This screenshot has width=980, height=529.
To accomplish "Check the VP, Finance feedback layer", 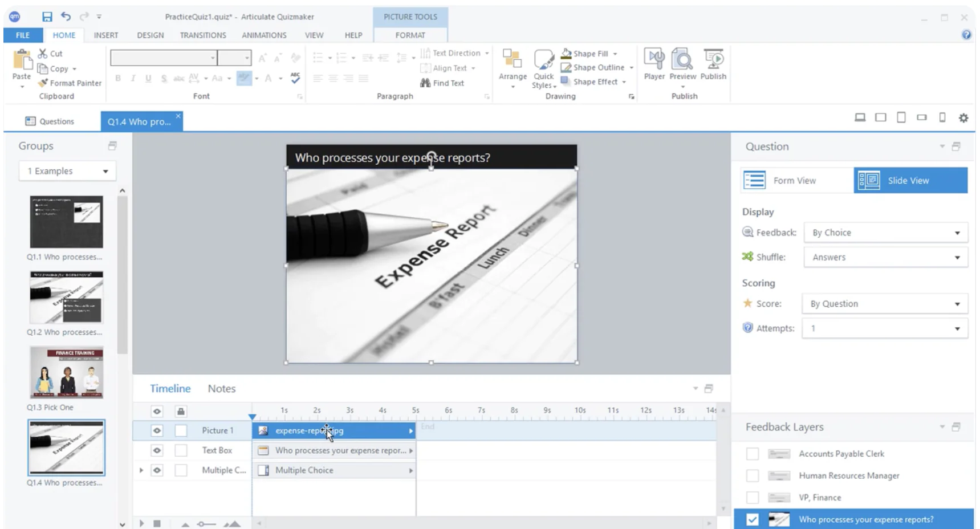I will point(753,498).
